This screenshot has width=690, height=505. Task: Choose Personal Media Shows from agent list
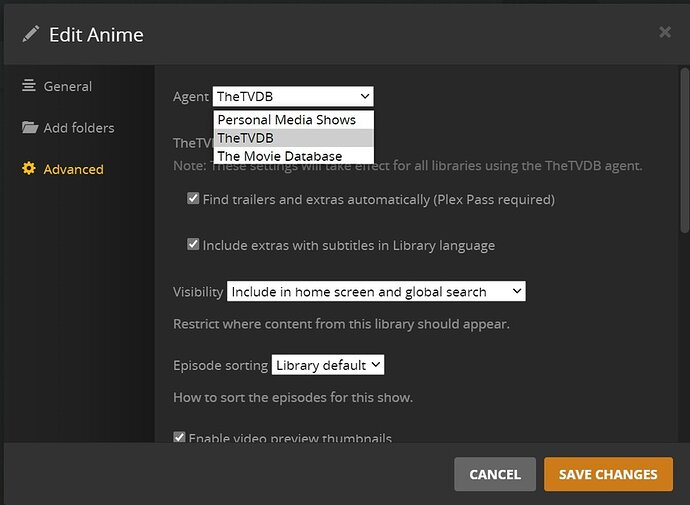[x=294, y=120]
